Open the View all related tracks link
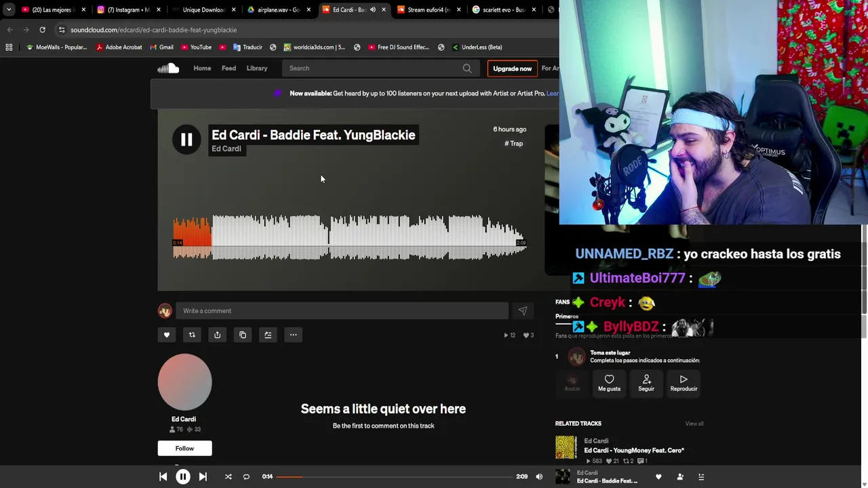This screenshot has height=488, width=868. coord(694,424)
